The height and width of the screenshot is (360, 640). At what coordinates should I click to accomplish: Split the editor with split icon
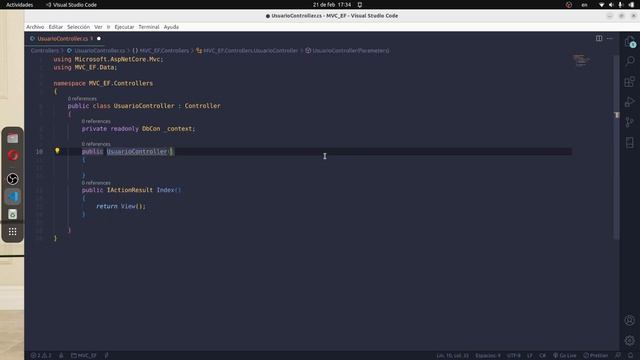[599, 38]
